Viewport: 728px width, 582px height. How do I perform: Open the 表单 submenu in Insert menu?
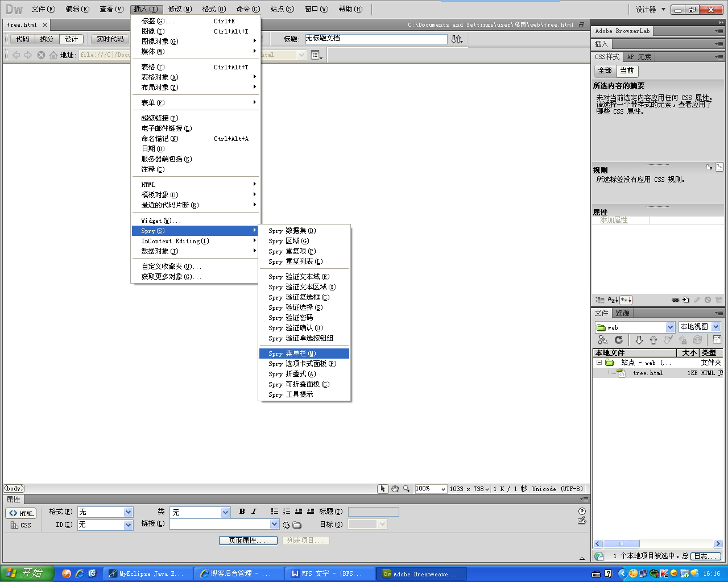pos(195,103)
